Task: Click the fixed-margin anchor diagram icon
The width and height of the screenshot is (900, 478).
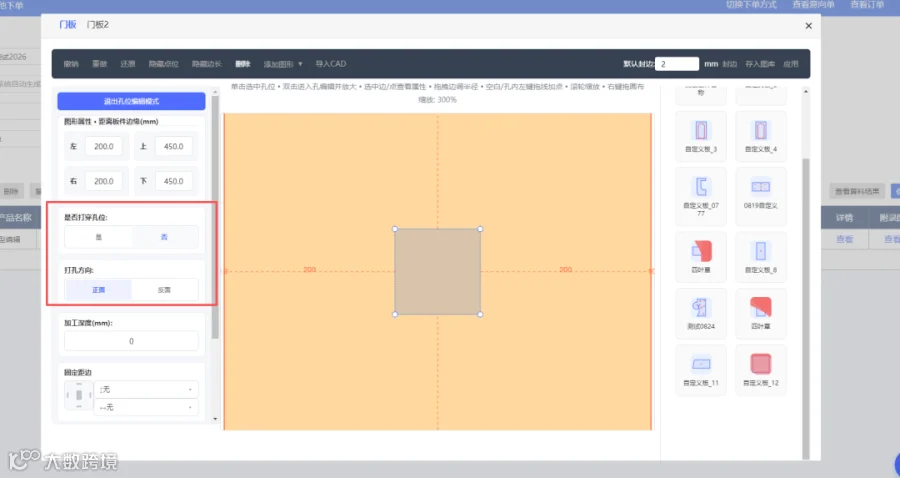Action: [x=79, y=395]
